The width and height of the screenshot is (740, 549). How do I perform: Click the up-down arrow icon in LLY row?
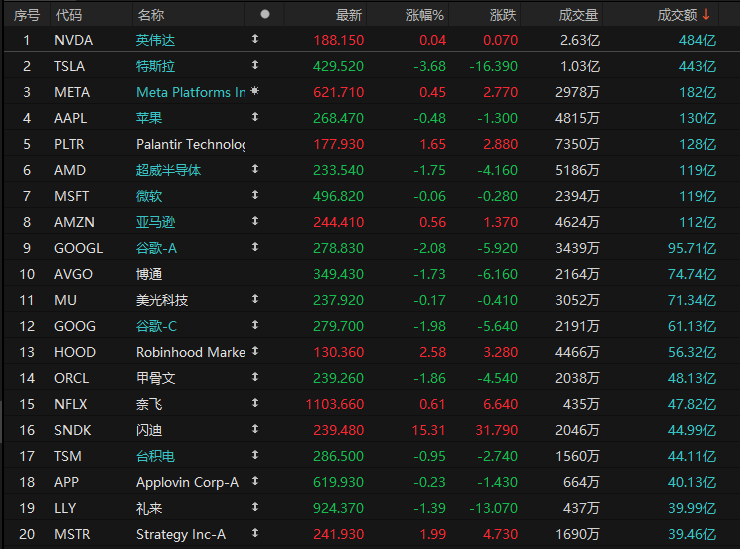coord(255,507)
